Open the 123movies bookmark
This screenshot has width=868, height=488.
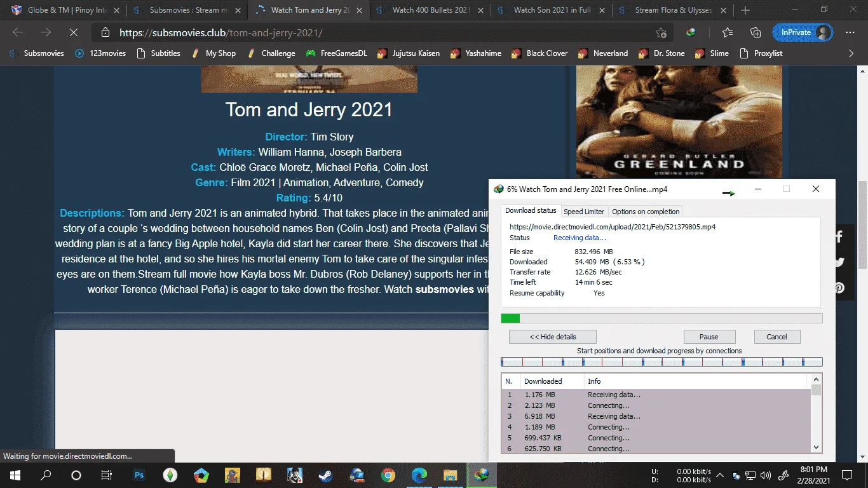click(x=100, y=53)
